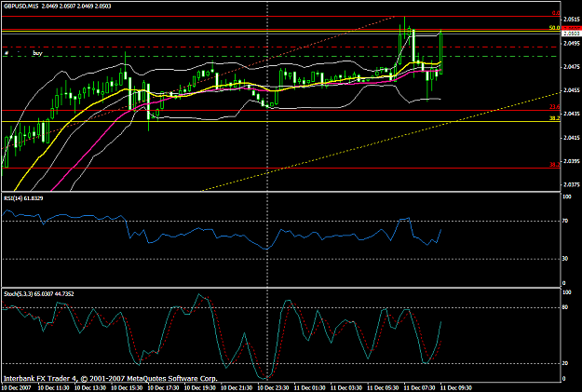
Task: Click the 10 Dec 17:30 time label
Action: coord(163,388)
